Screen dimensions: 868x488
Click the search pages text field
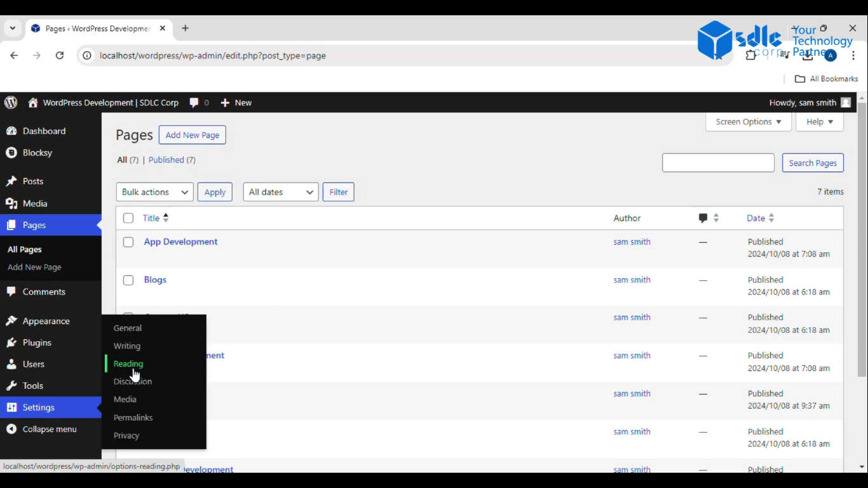(718, 163)
